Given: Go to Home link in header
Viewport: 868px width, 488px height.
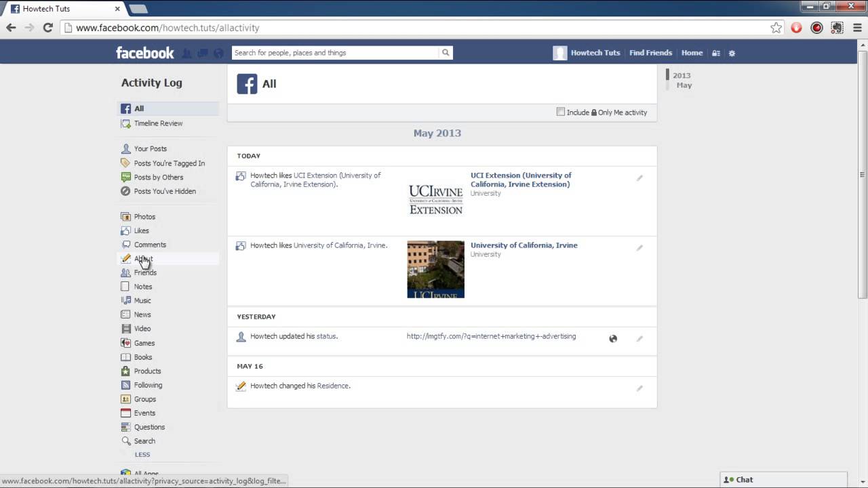Looking at the screenshot, I should [692, 53].
